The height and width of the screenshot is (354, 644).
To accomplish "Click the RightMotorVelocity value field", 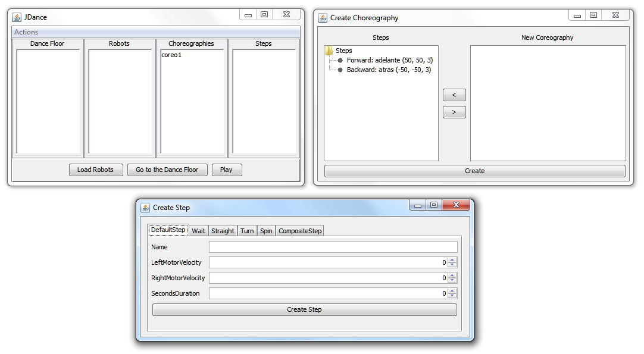I will pos(328,278).
